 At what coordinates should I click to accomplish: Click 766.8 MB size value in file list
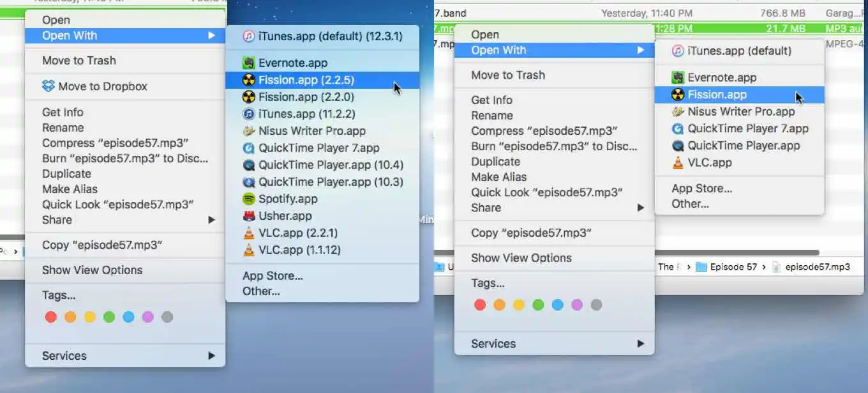coord(782,13)
